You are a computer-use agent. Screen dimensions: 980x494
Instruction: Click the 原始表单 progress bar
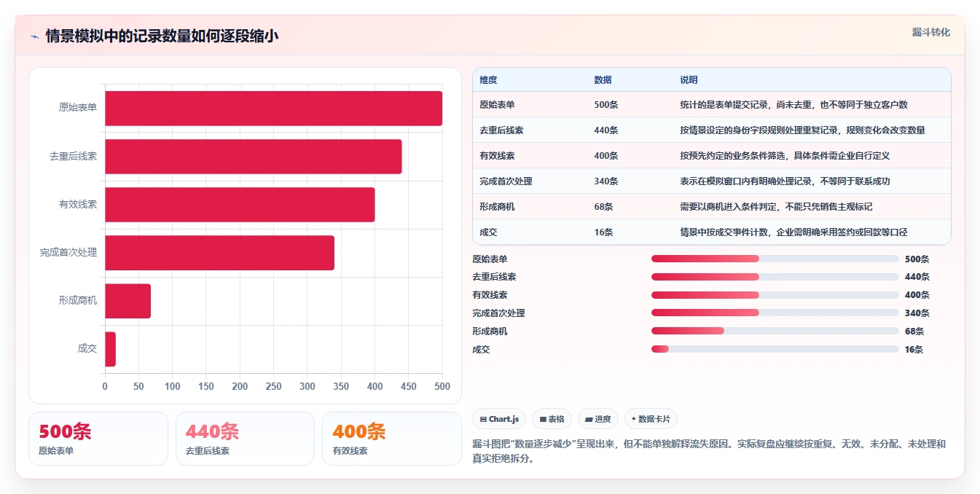coord(775,259)
